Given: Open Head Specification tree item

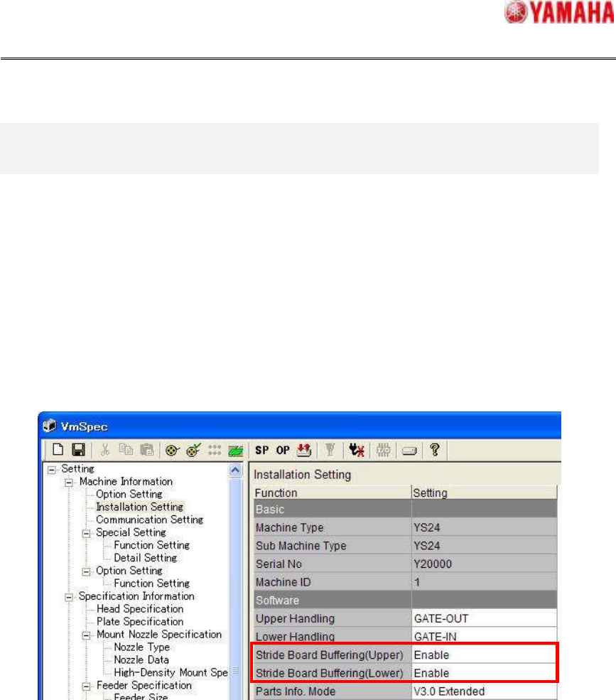Looking at the screenshot, I should [x=140, y=608].
